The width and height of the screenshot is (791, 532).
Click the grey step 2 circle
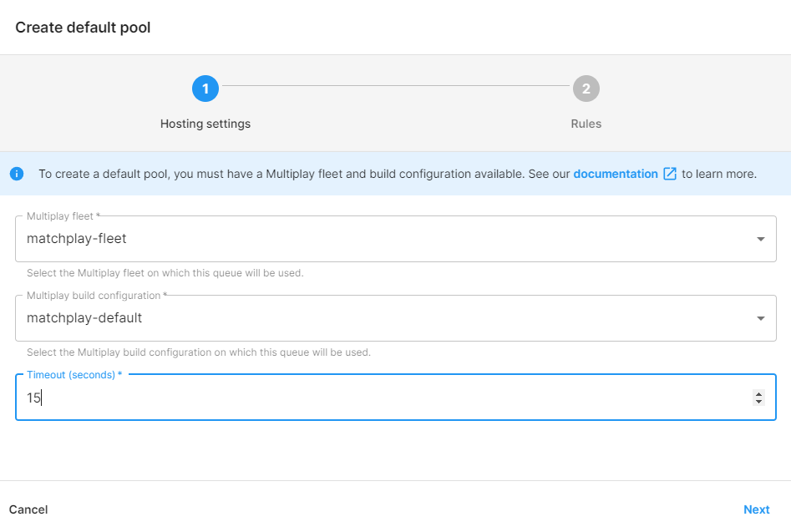click(x=586, y=89)
